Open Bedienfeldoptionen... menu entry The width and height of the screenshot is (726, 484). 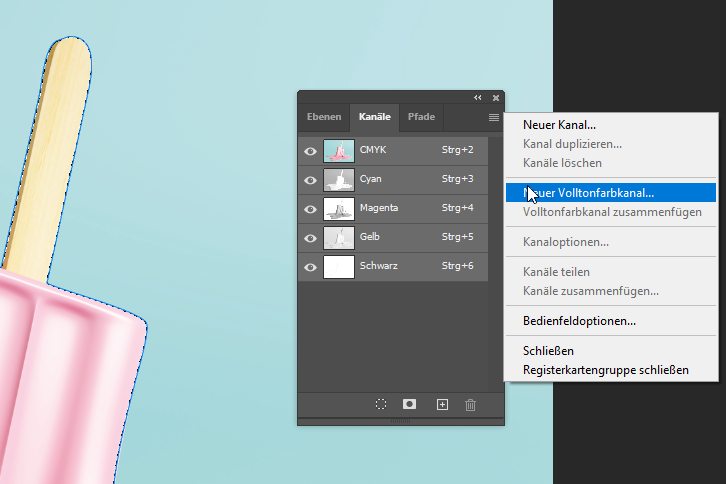click(x=579, y=321)
